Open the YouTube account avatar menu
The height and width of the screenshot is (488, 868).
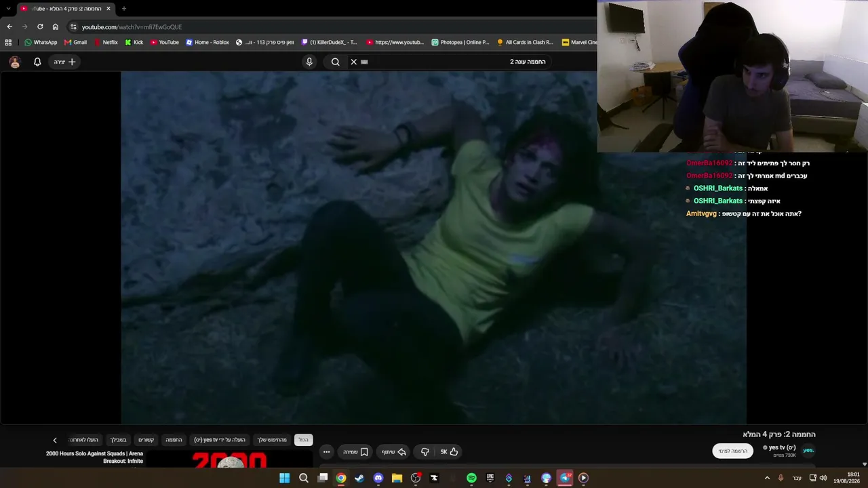coord(15,62)
